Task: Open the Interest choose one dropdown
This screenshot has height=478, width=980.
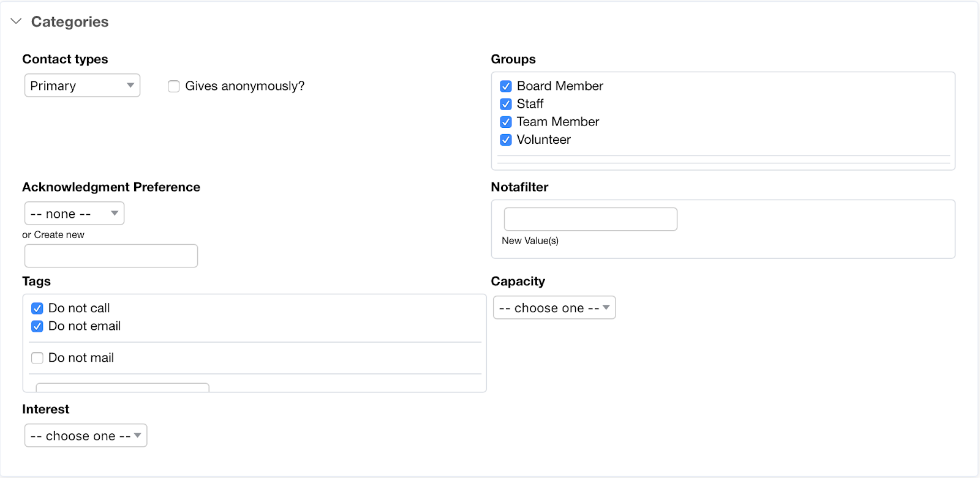Action: pyautogui.click(x=86, y=436)
